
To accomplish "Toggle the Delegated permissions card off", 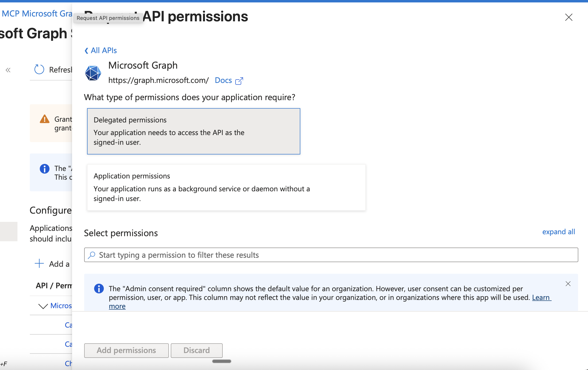I will 193,131.
